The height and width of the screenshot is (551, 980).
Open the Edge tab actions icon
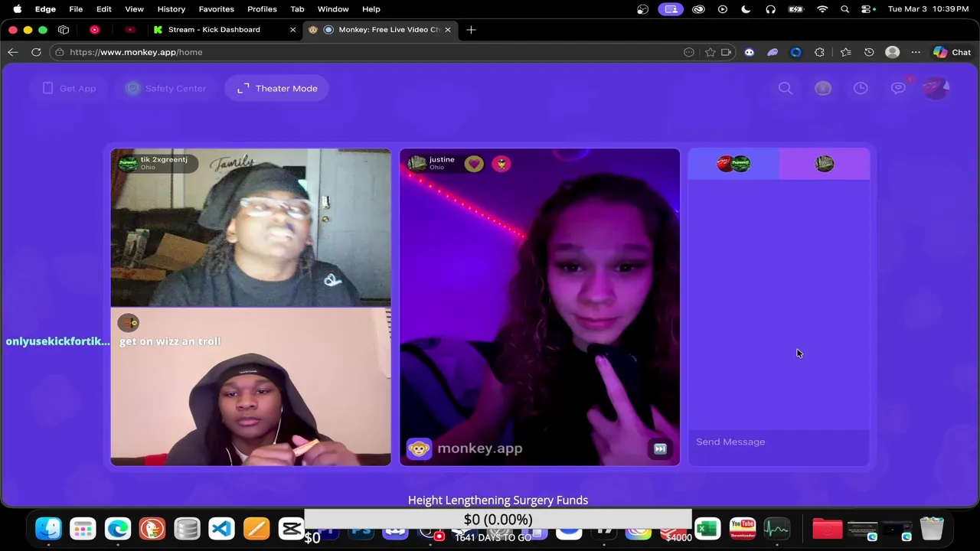coord(64,30)
